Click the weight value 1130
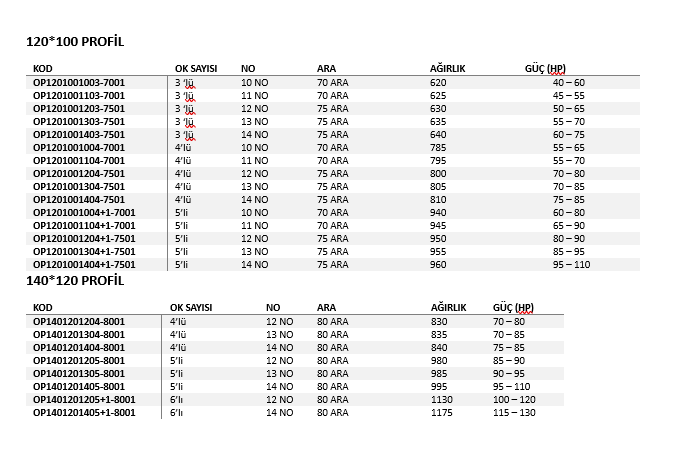Screen dimensions: 697x452 coord(442,399)
